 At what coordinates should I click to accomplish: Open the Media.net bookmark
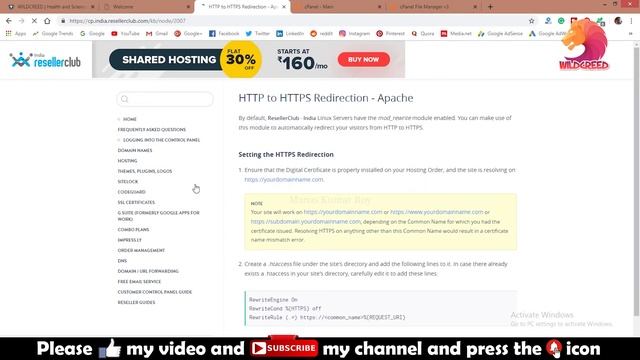(x=456, y=33)
